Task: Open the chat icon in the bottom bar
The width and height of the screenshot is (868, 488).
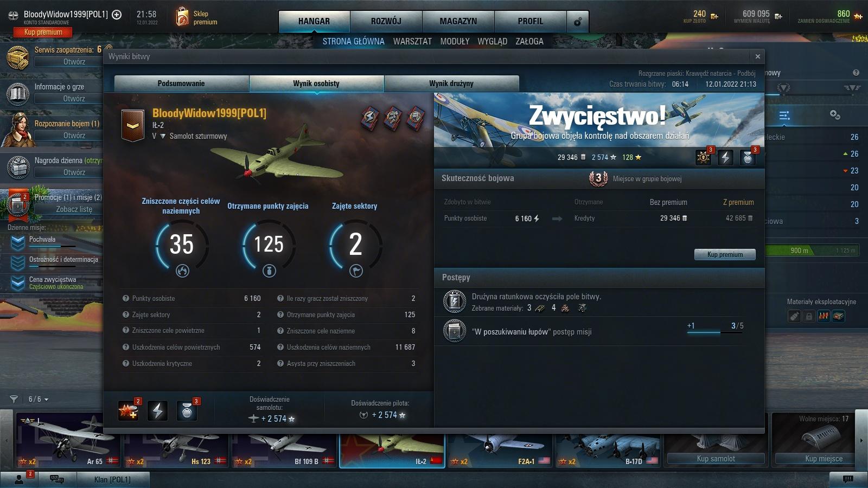Action: pos(56,479)
